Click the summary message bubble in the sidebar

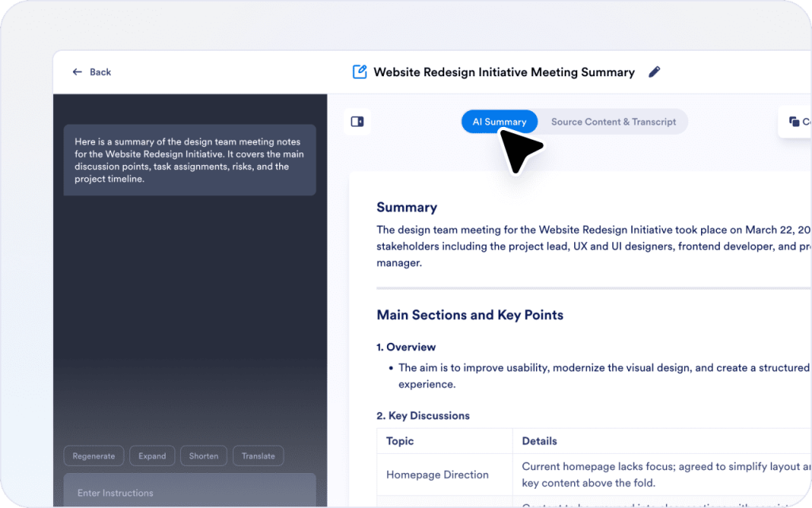tap(190, 160)
